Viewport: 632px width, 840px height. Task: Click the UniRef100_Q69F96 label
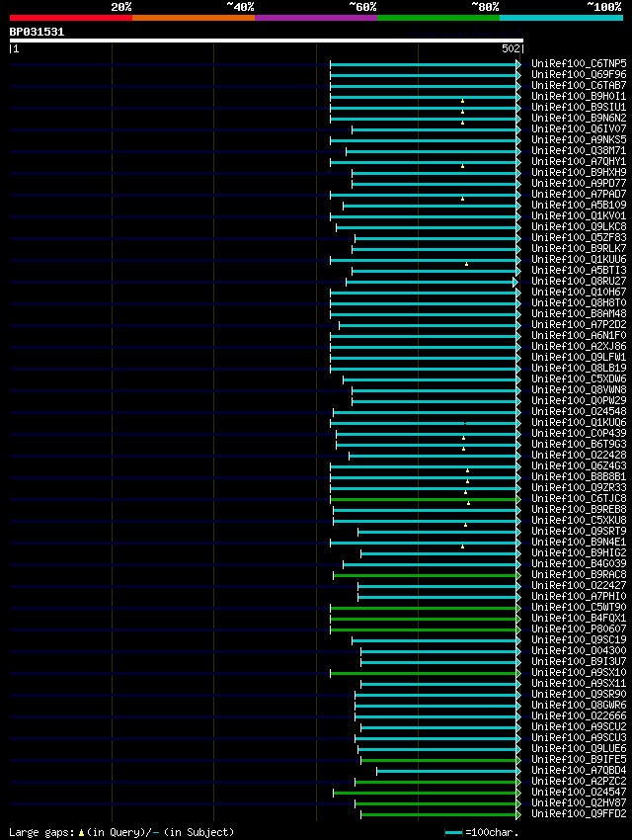[x=579, y=74]
